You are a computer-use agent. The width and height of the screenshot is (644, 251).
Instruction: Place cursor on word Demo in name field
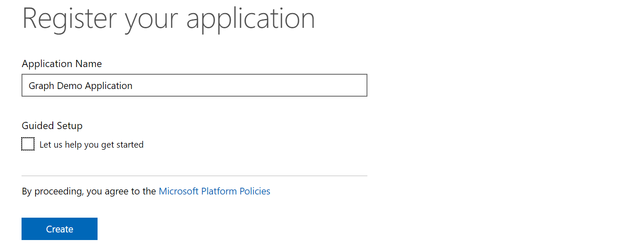click(x=70, y=86)
